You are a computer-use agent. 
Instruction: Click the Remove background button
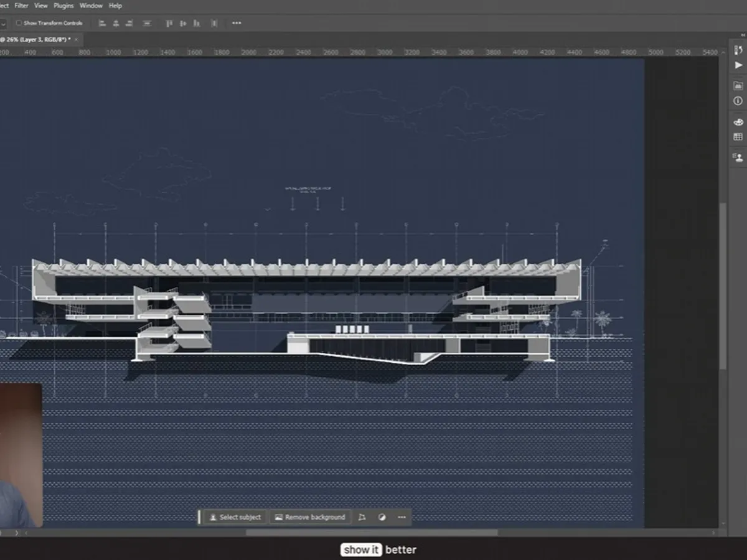click(x=309, y=517)
